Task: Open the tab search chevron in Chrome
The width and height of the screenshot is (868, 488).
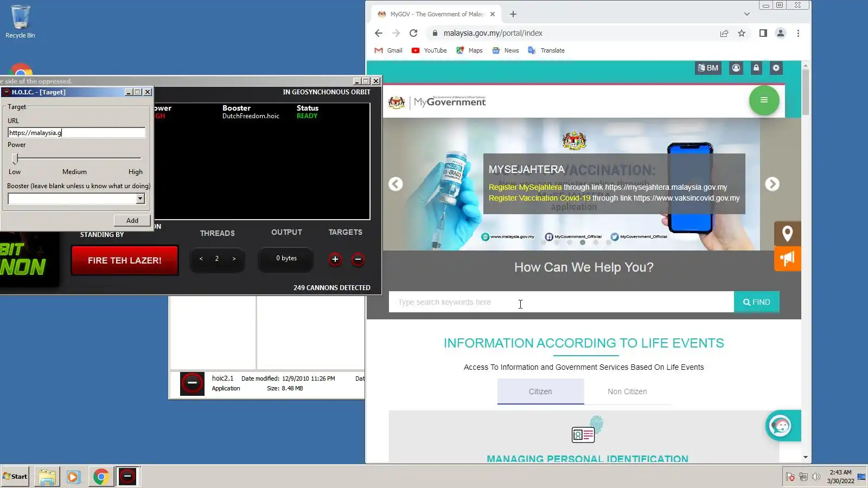Action: 747,14
